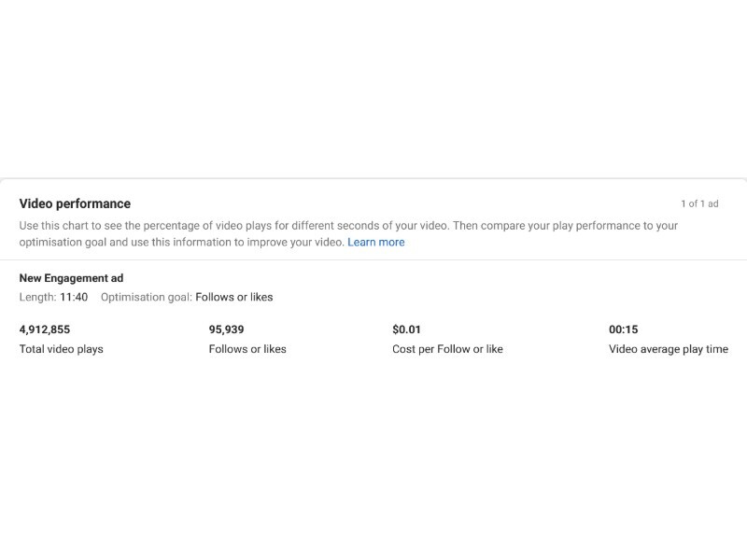Click the $0.01 cost value

point(405,329)
